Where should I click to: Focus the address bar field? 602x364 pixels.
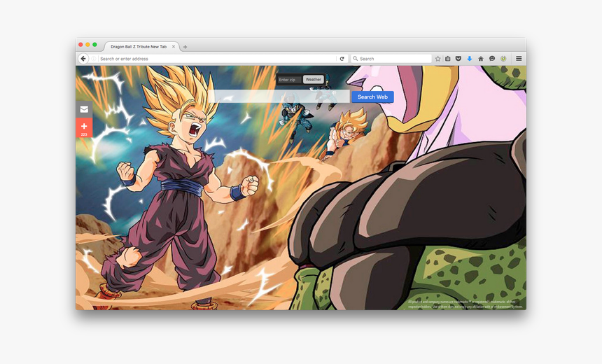coord(217,59)
